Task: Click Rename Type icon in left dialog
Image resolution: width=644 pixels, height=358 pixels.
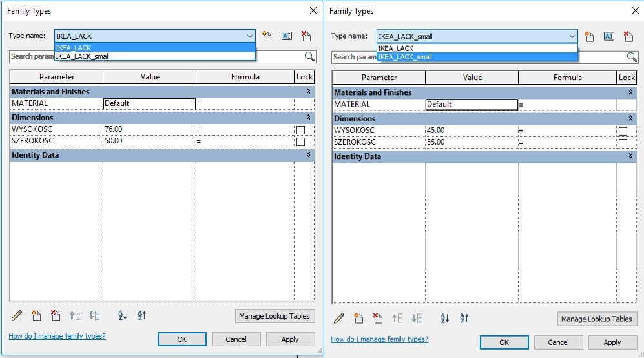Action: (x=287, y=36)
